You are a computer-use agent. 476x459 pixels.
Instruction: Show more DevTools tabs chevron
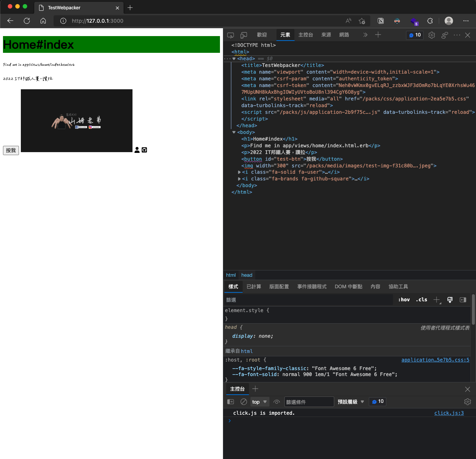click(x=365, y=35)
